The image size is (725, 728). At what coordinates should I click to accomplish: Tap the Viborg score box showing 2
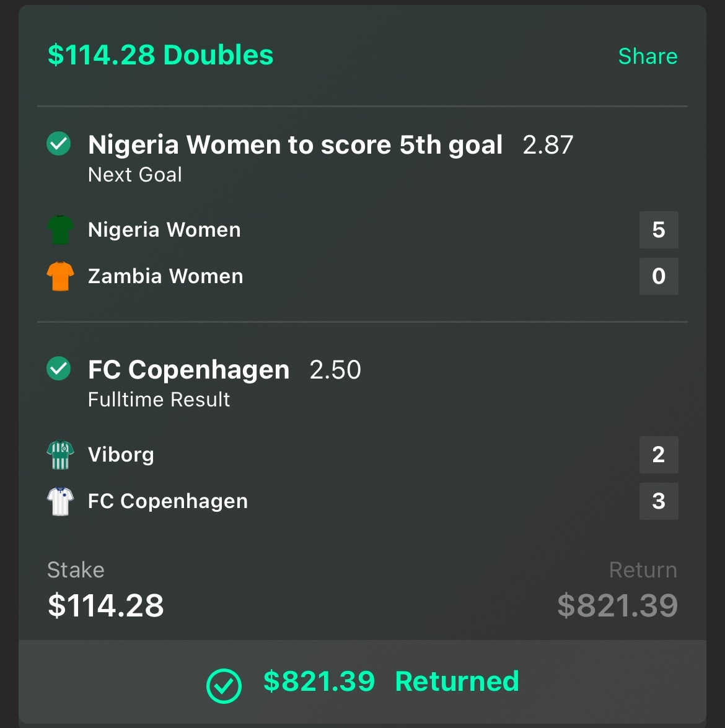point(659,455)
